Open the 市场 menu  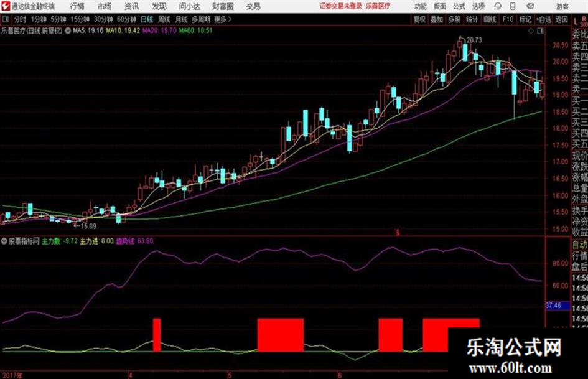tap(105, 6)
